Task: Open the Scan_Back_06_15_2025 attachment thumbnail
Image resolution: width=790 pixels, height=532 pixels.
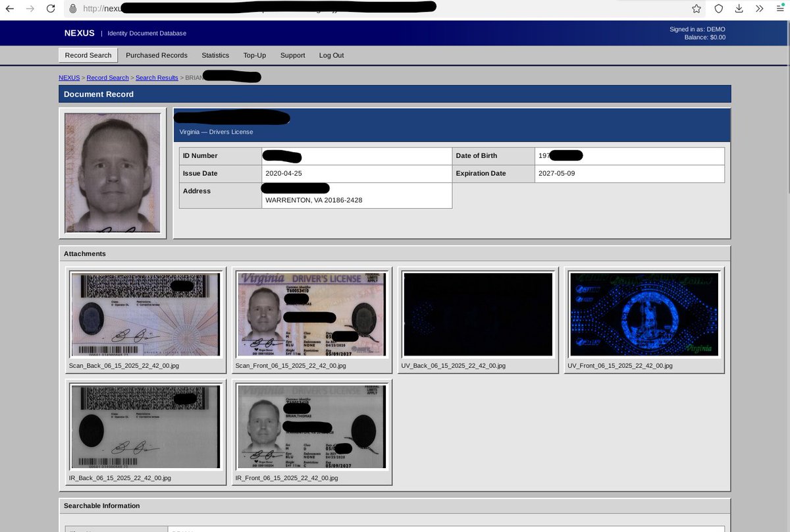Action: pyautogui.click(x=146, y=315)
